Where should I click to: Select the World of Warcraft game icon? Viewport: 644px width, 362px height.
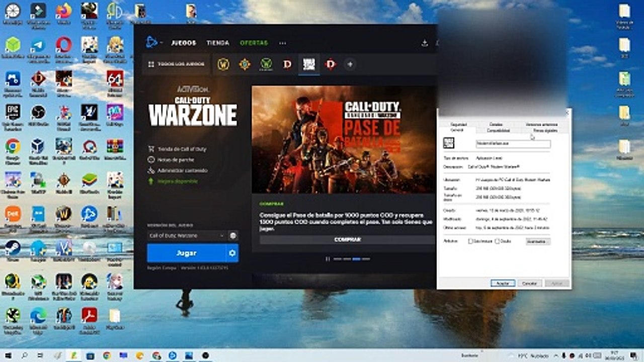(223, 64)
